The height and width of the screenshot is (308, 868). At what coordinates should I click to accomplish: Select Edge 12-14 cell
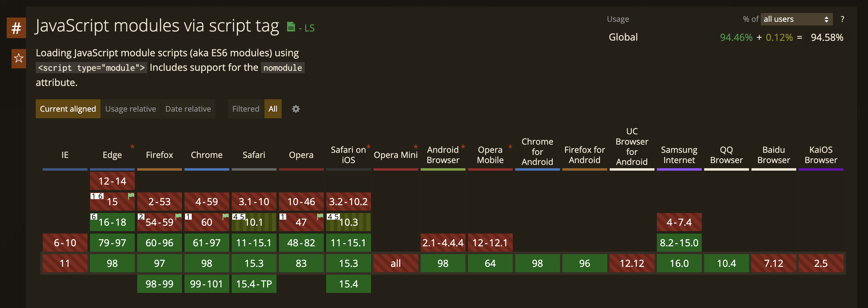112,181
